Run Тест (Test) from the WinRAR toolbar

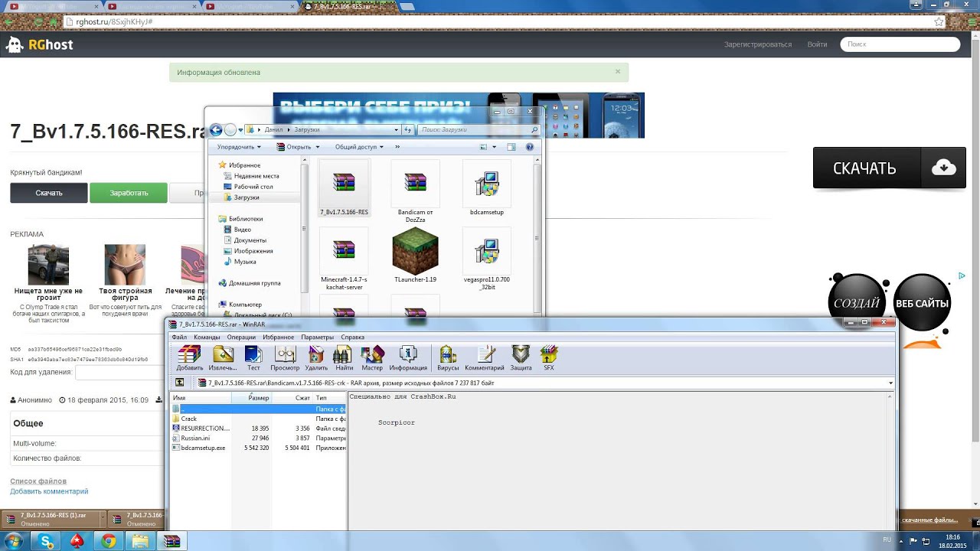coord(253,358)
